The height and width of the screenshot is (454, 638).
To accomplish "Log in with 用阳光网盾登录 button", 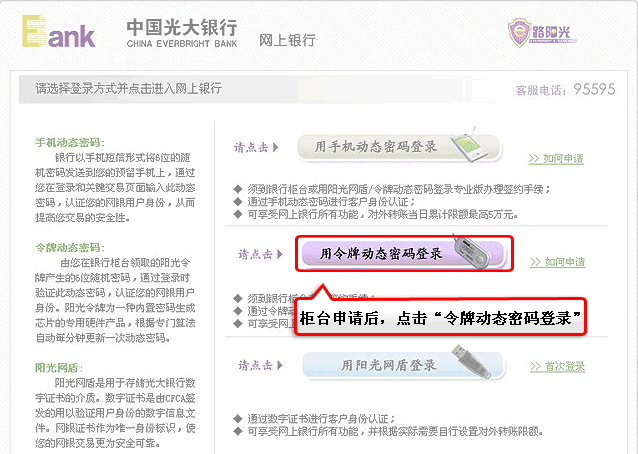I will (x=404, y=365).
